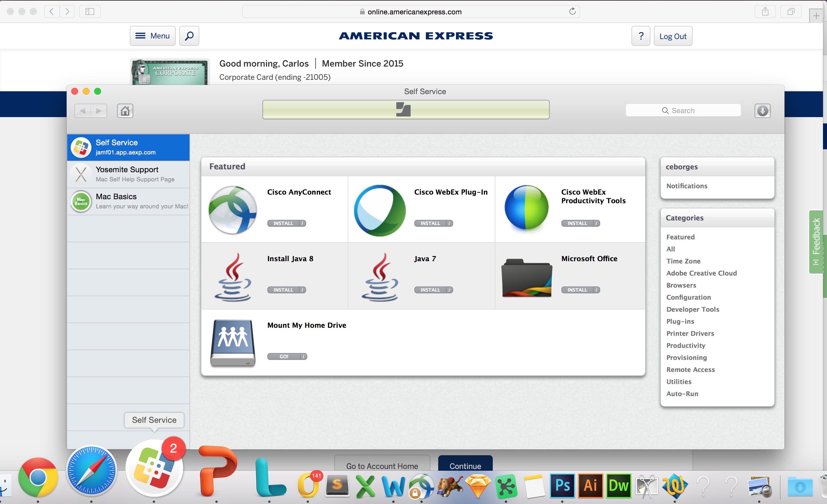Screen dimensions: 827x504
Task: Select the Remote Access category
Action: (691, 370)
